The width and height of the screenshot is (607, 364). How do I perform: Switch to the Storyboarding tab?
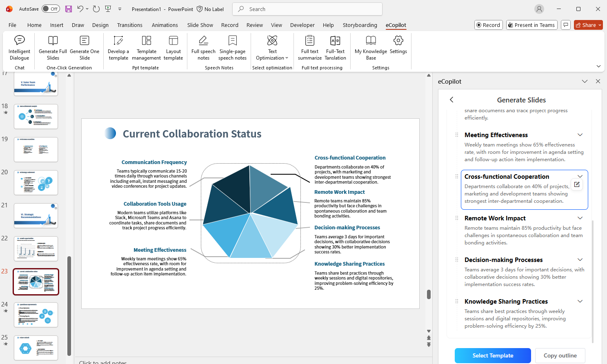[360, 25]
